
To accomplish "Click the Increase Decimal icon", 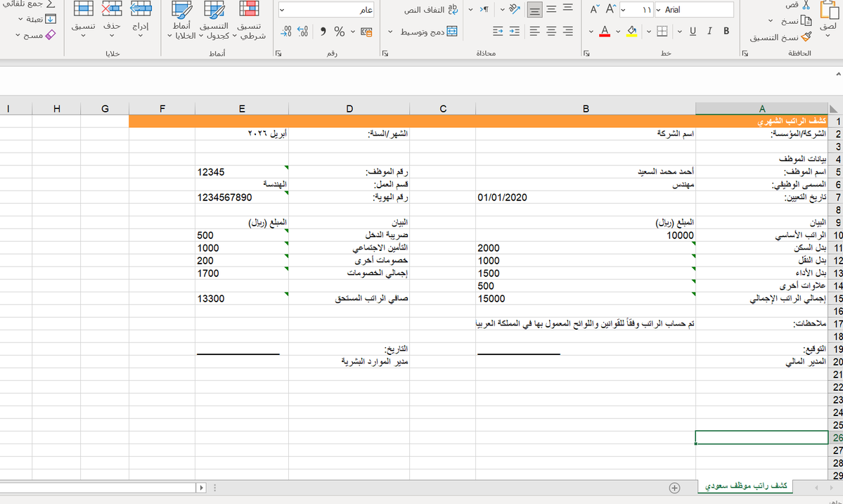I will [x=303, y=32].
